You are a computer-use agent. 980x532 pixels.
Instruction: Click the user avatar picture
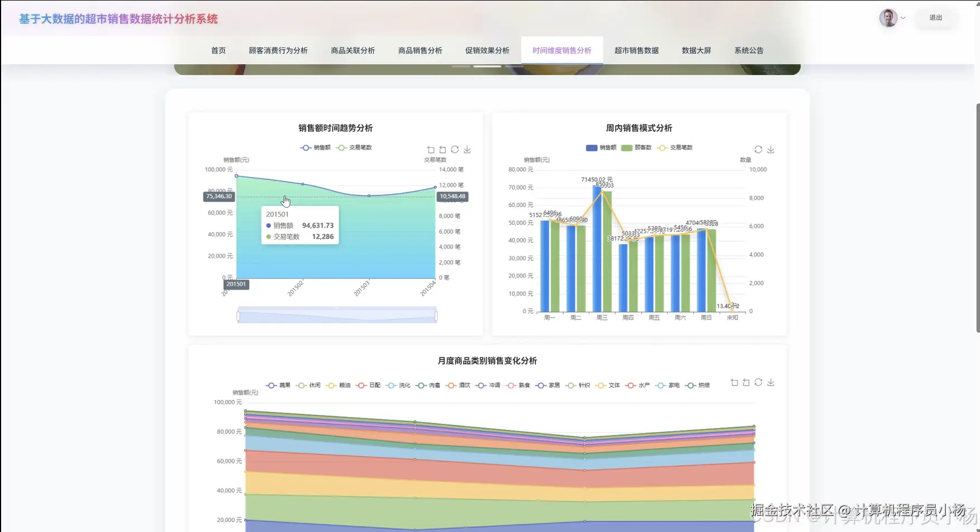(x=888, y=18)
